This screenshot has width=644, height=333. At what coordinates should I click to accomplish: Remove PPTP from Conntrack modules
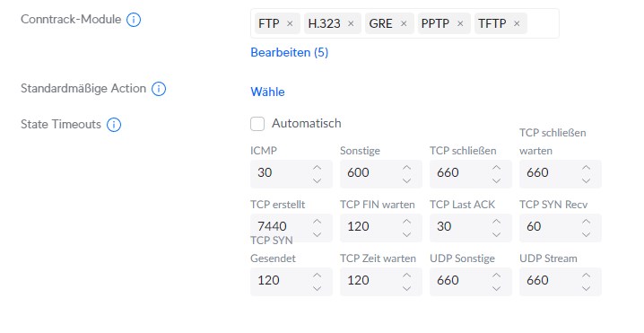tap(460, 23)
